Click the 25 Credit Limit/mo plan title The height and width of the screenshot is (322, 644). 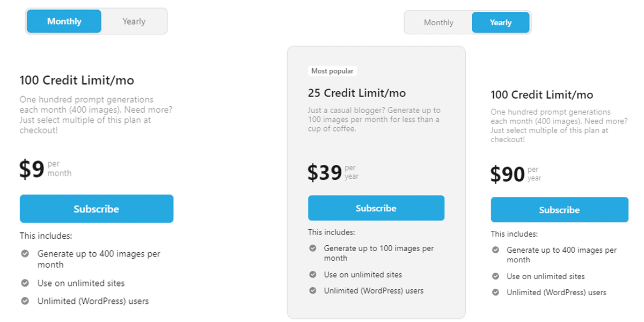coord(357,93)
